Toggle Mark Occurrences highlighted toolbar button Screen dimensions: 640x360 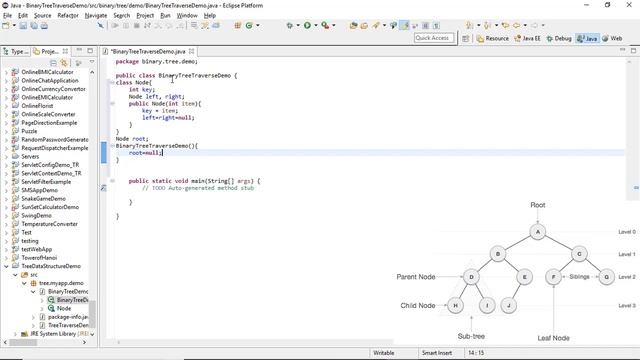[404, 25]
